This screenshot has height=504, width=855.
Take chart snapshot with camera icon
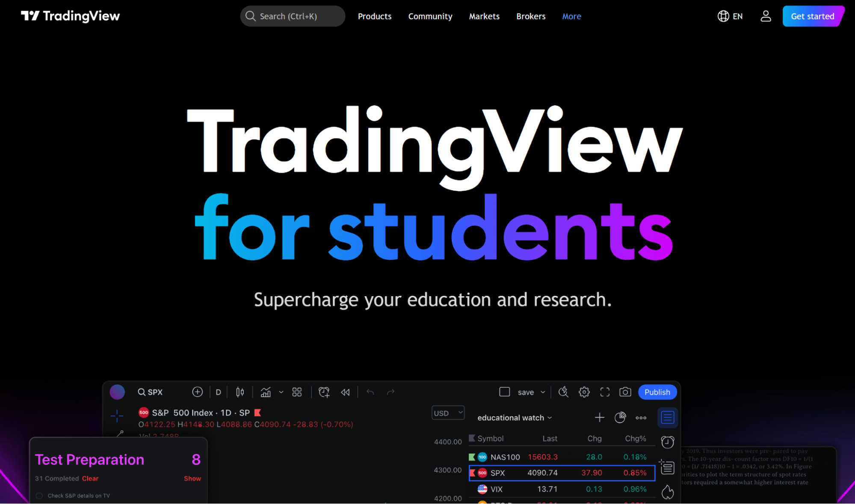(x=625, y=392)
